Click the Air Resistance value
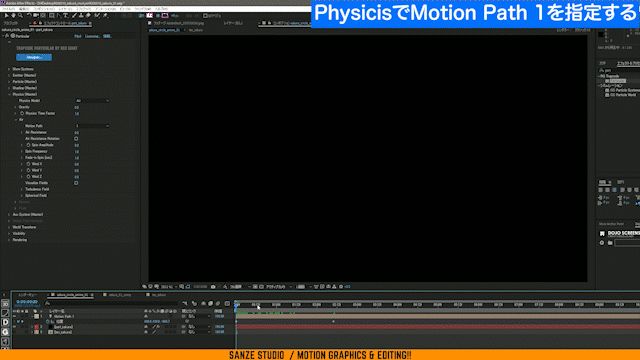 tap(77, 133)
